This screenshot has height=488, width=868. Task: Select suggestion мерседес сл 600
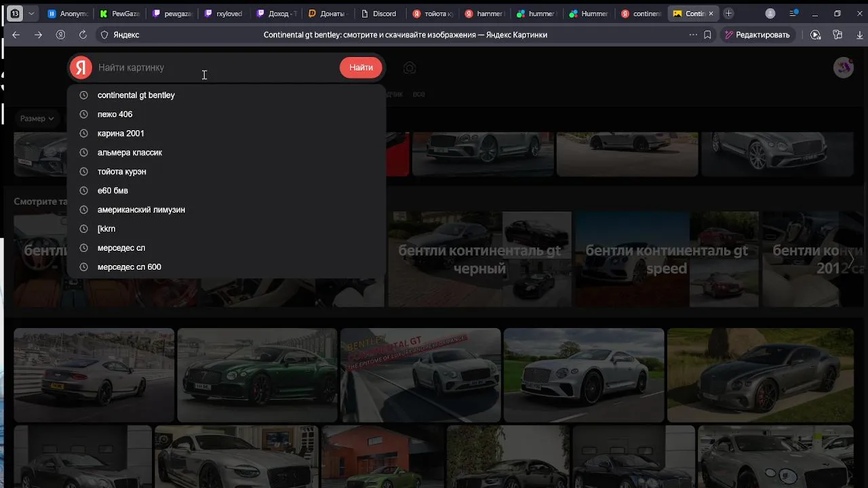[x=226, y=267]
